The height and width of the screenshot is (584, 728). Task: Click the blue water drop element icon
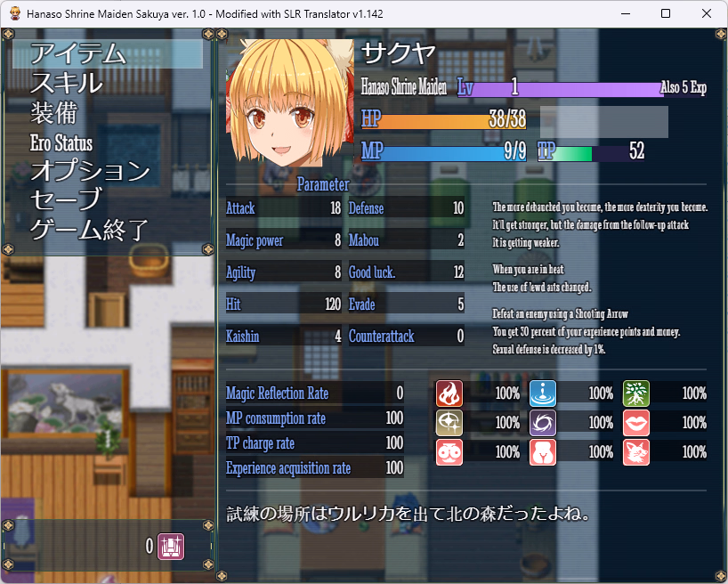click(x=543, y=393)
